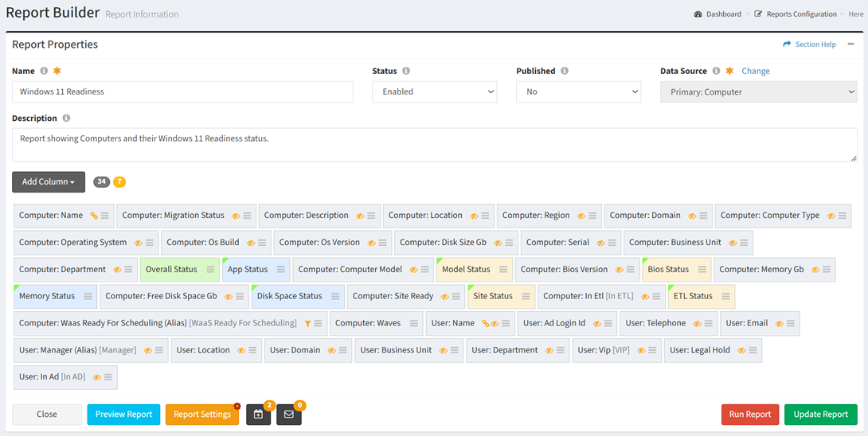Screen dimensions: 868x436
Task: Click the info icon next to Name label
Action: 44,71
